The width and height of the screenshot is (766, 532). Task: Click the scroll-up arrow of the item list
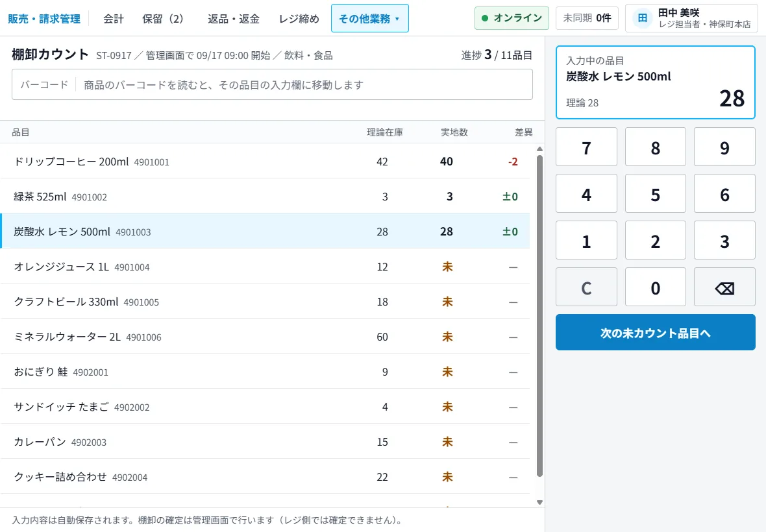pos(539,149)
